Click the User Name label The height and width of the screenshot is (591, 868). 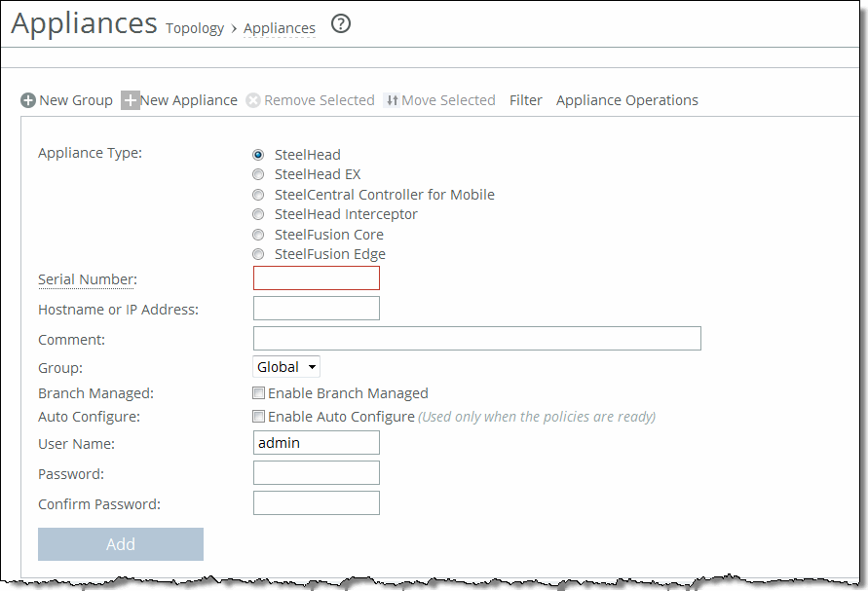click(x=76, y=444)
